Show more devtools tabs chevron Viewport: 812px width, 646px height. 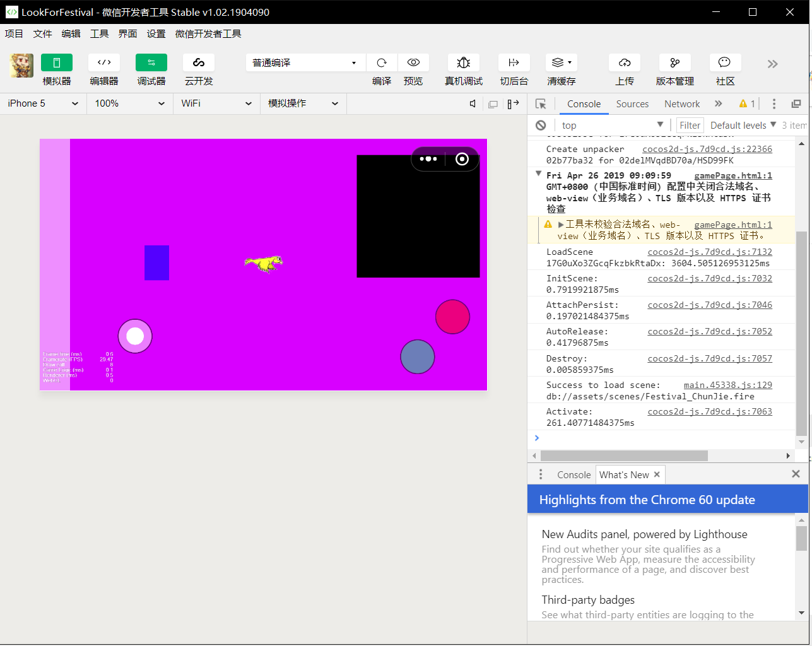[x=718, y=103]
